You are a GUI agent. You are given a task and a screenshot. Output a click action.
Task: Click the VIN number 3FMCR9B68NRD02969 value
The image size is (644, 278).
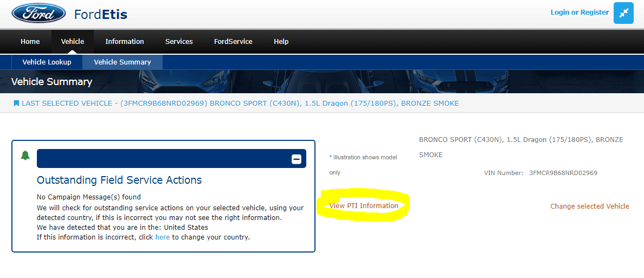point(563,173)
